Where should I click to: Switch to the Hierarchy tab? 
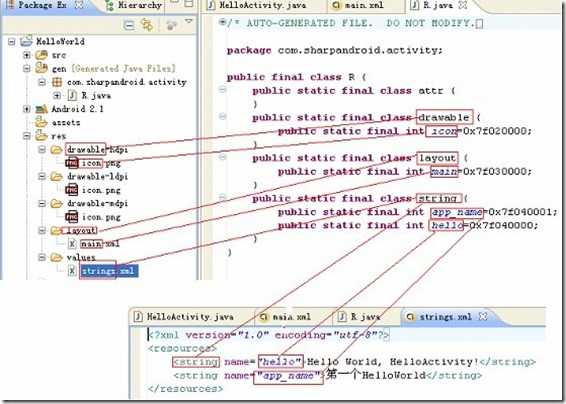click(134, 5)
